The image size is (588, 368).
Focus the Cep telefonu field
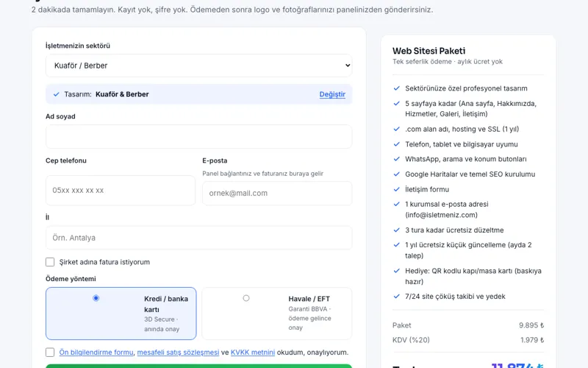121,191
